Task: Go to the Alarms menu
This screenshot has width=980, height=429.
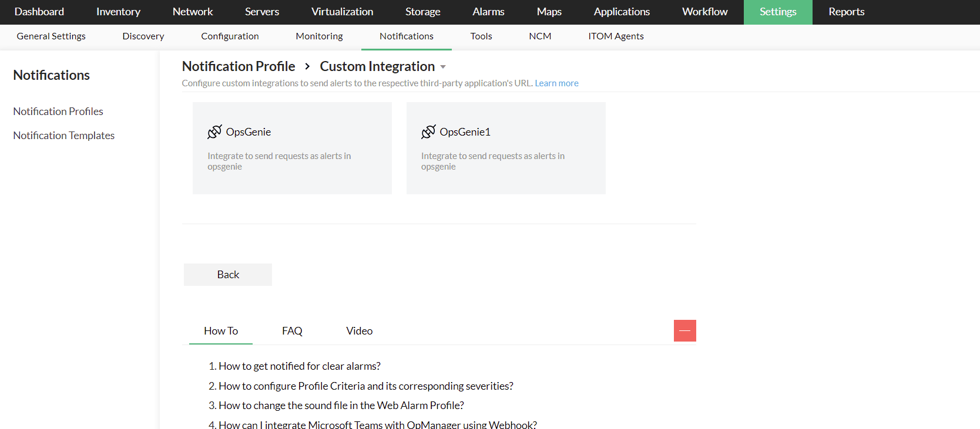Action: [x=488, y=12]
